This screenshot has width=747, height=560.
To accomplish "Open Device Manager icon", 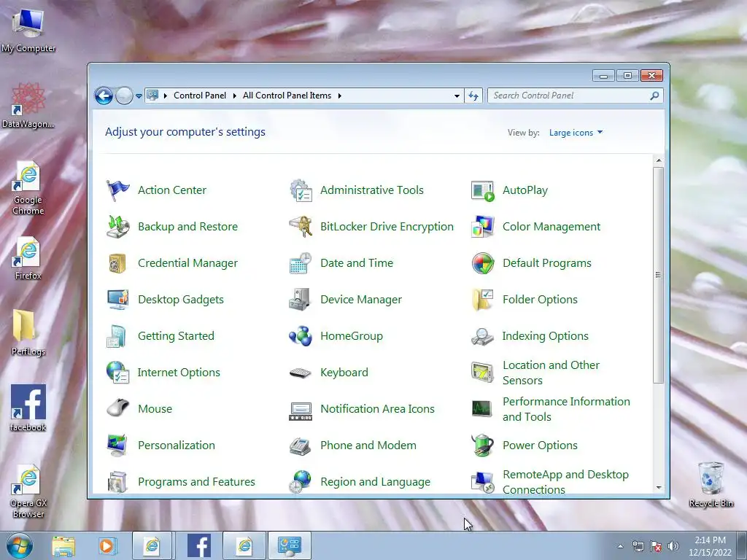I will point(301,300).
